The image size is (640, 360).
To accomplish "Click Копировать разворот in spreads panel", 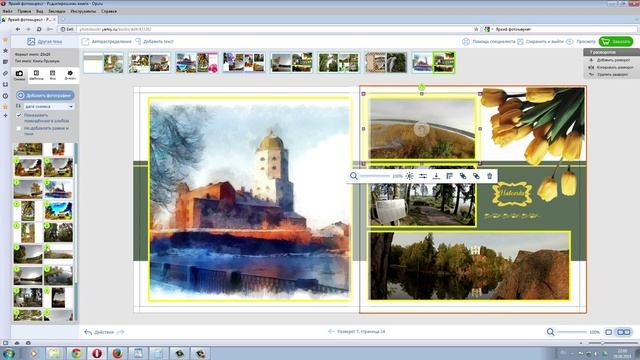I will tap(611, 67).
